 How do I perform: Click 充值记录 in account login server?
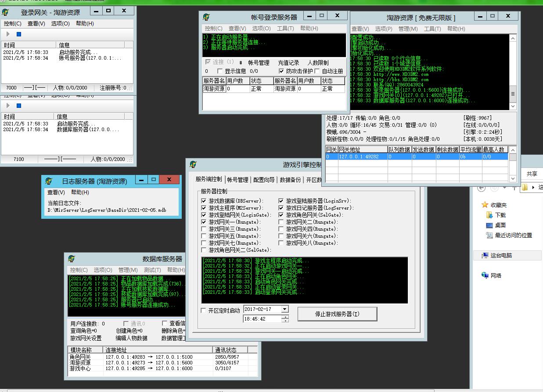point(288,63)
